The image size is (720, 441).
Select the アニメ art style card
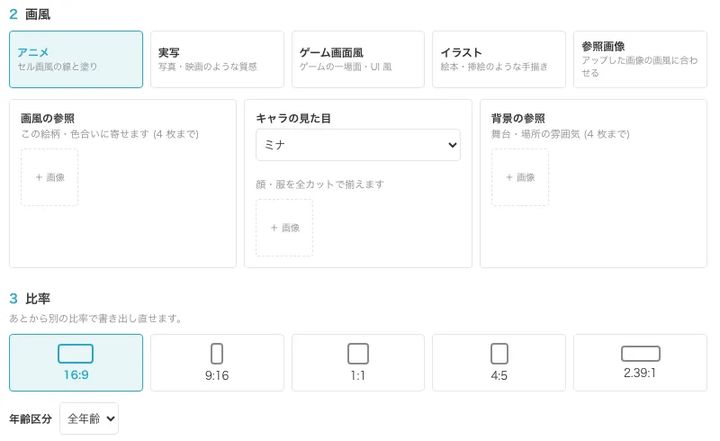point(76,59)
